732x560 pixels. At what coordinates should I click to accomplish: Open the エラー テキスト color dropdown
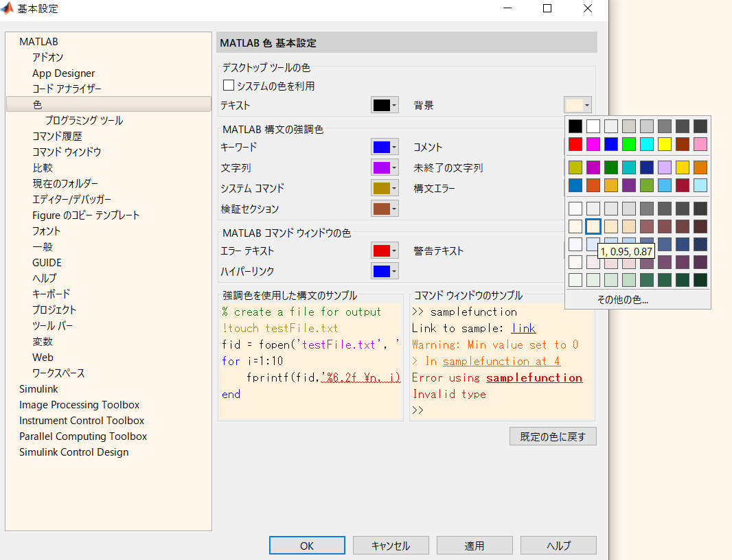pyautogui.click(x=385, y=250)
